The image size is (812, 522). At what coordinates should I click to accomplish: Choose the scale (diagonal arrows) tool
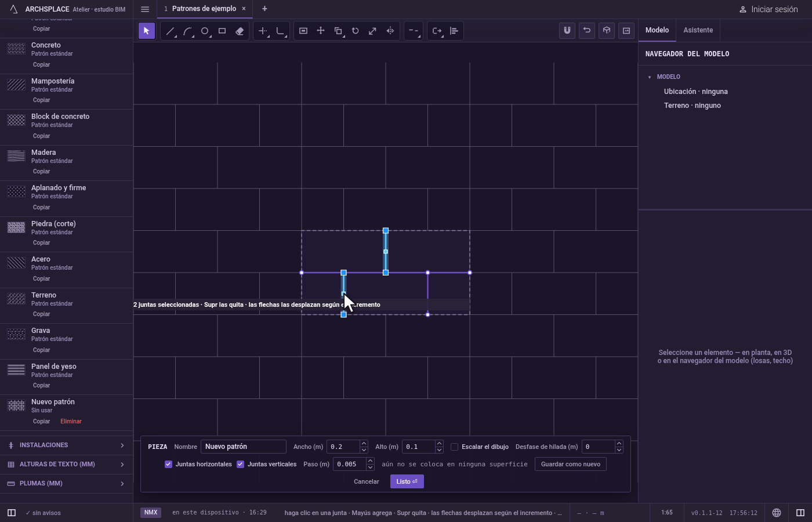tap(373, 31)
